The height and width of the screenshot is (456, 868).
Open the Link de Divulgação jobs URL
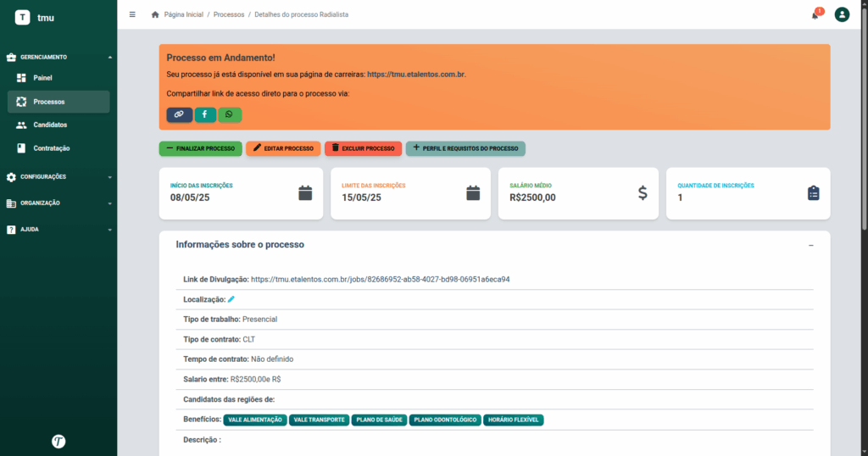coord(381,280)
